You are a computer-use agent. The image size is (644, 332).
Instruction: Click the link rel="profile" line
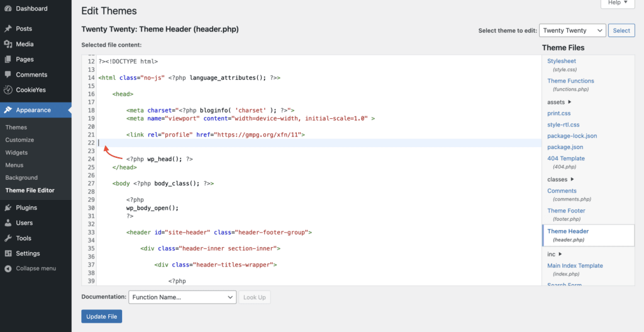(216, 135)
